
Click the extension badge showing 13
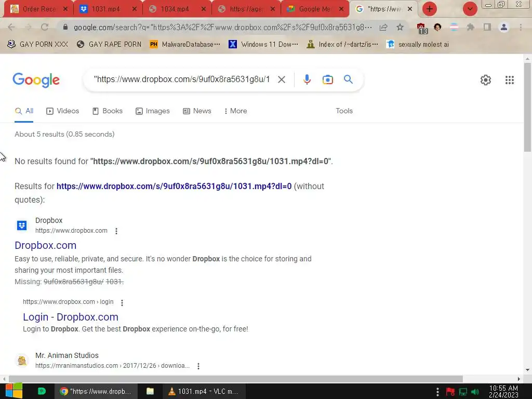pyautogui.click(x=422, y=28)
